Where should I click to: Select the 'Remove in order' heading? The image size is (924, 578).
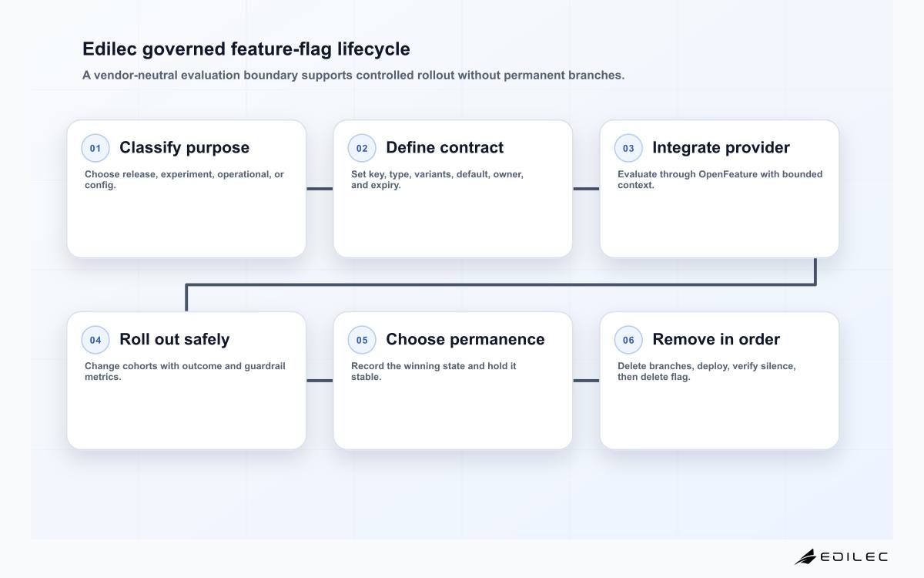(716, 339)
